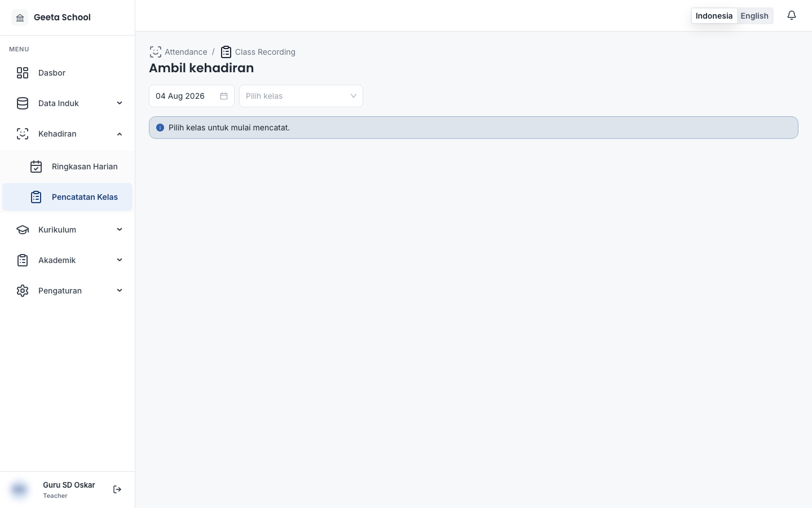The height and width of the screenshot is (508, 812).
Task: Click Guru SD Oskar's avatar
Action: (19, 489)
